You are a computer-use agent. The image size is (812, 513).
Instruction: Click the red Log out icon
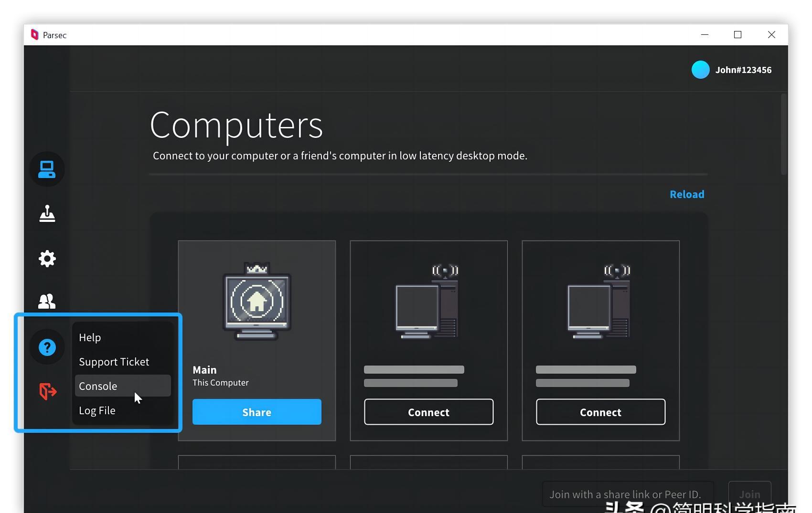tap(48, 391)
